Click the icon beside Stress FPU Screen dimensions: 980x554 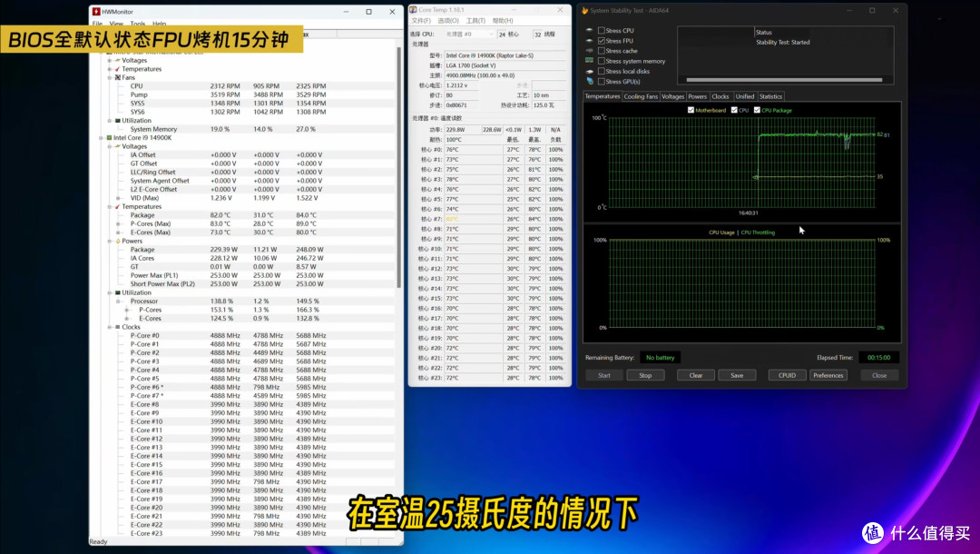click(x=590, y=41)
